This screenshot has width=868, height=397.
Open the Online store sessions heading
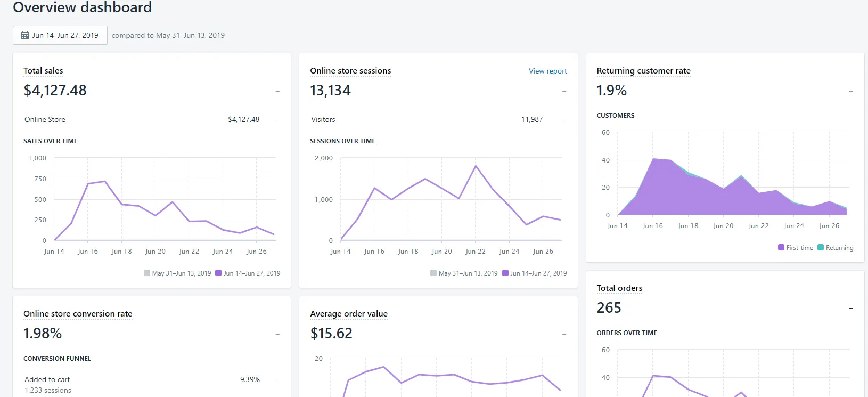click(350, 71)
